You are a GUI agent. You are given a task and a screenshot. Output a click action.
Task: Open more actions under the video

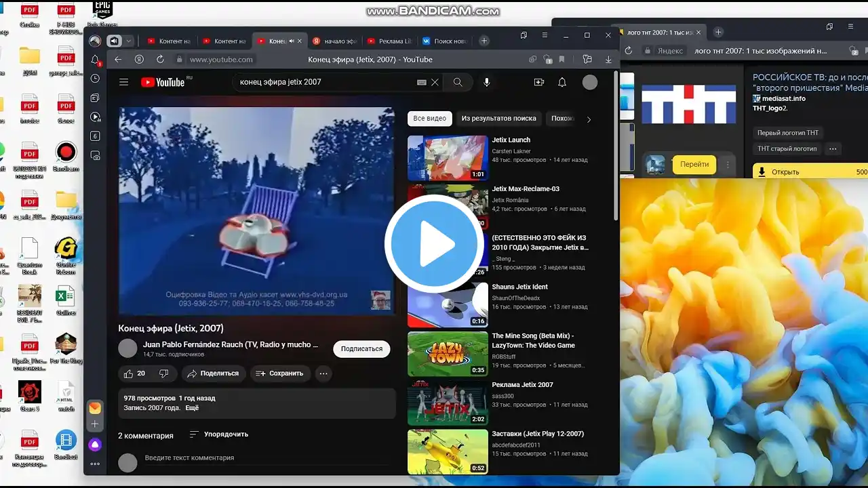323,373
